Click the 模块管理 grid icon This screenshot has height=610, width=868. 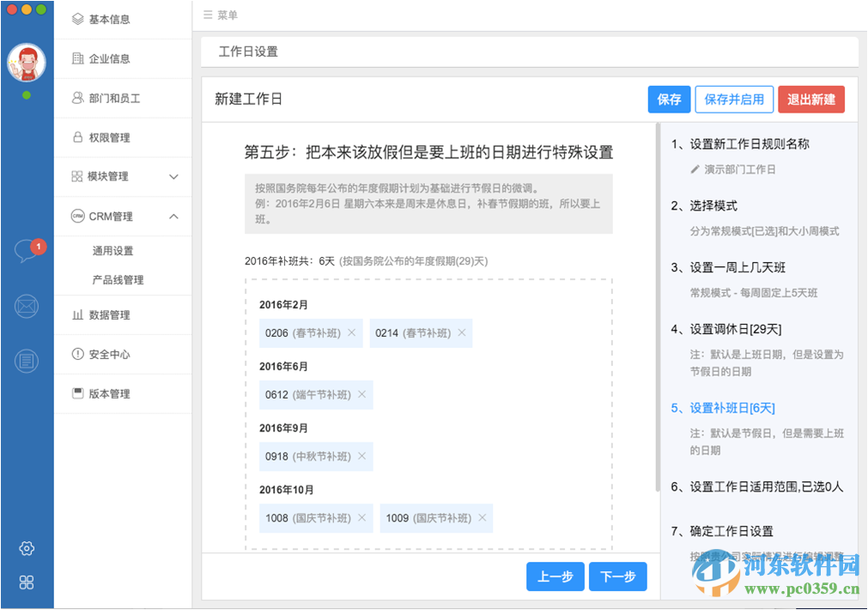(77, 176)
